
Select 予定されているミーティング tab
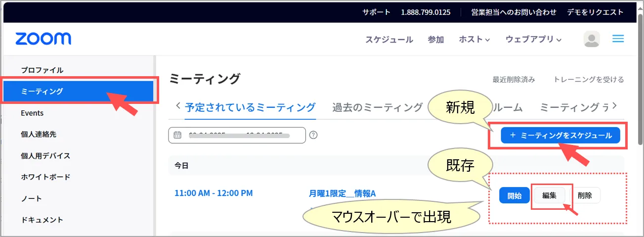250,107
